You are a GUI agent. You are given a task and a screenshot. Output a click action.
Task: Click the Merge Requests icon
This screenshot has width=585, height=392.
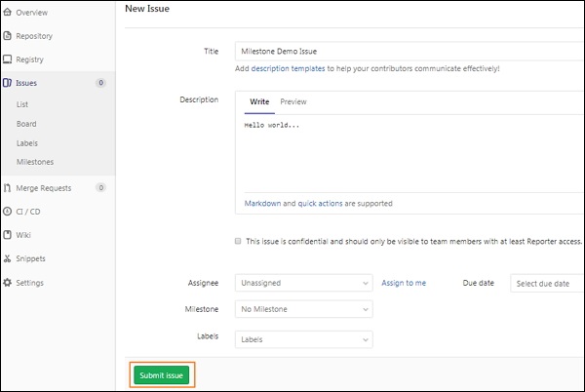(7, 187)
